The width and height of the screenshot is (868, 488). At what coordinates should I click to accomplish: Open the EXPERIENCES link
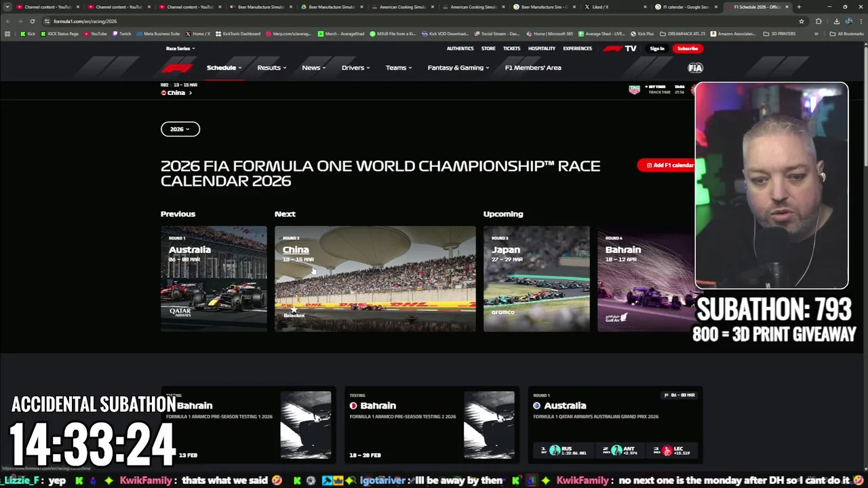[x=577, y=48]
